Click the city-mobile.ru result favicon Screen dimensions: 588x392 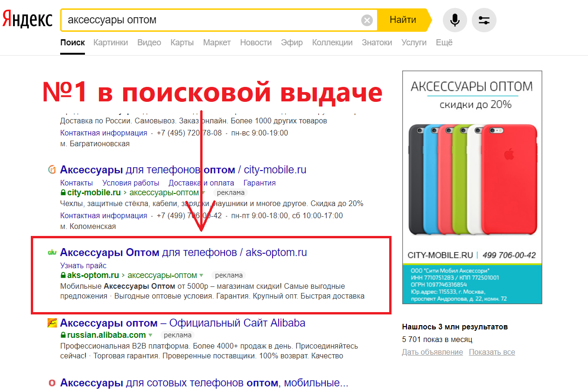pyautogui.click(x=52, y=170)
